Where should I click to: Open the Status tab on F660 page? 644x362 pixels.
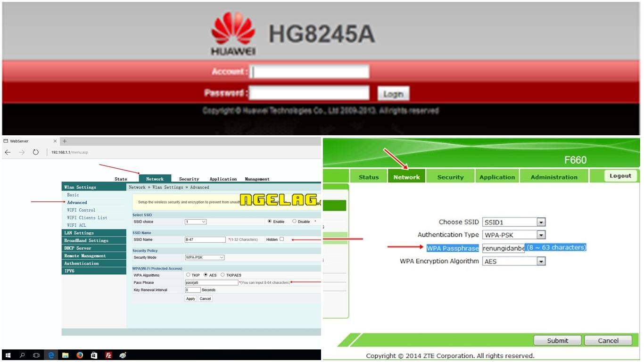tap(369, 177)
